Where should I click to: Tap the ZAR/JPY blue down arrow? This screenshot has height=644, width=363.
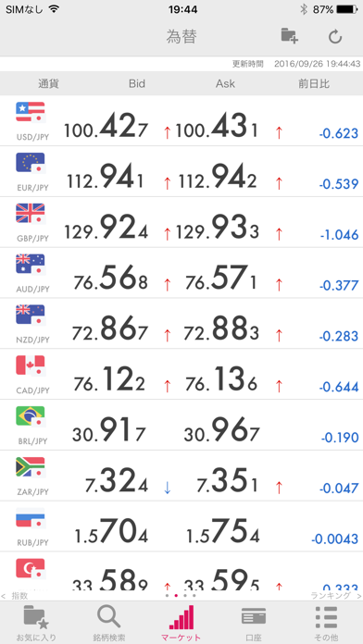[167, 488]
